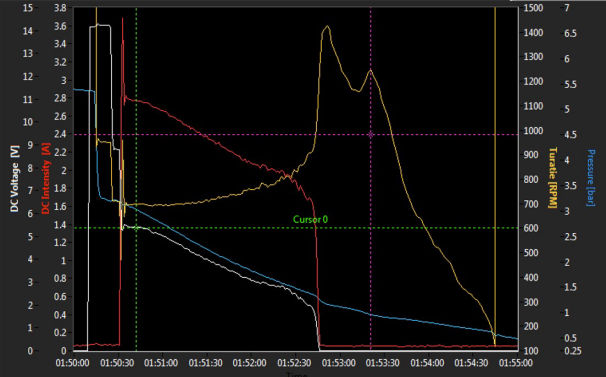Screen dimensions: 606x377
Task: Select the green Cursor 0 label
Action: (310, 220)
